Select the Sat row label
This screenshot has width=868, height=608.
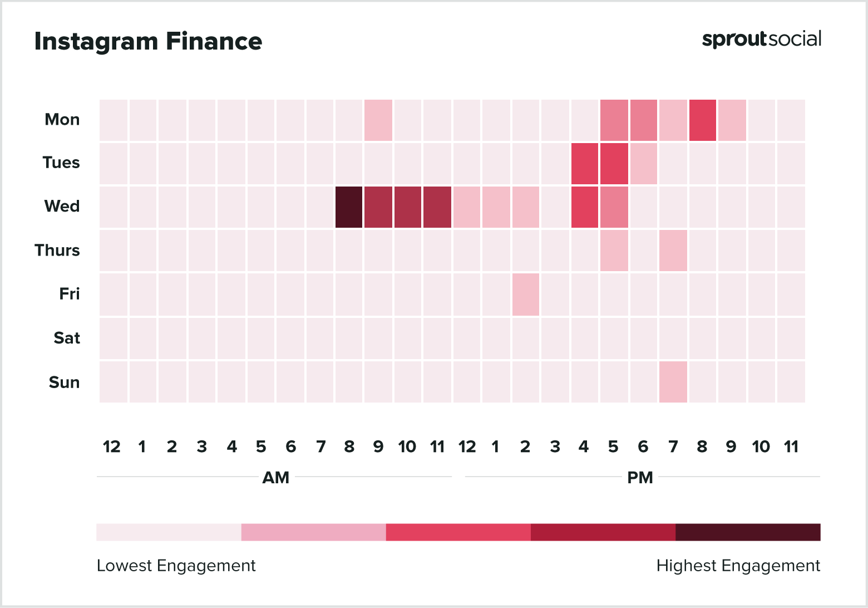(67, 338)
